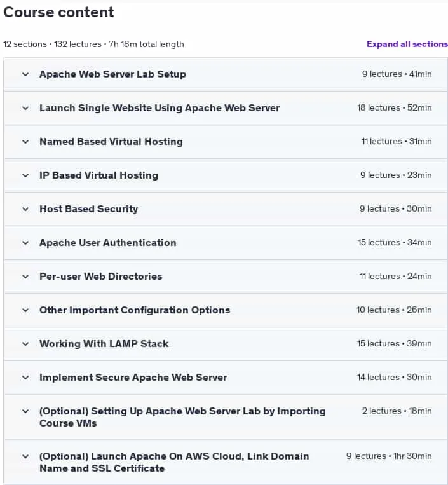Viewport: 448px width, 485px height.
Task: Expand chevron for Launch Single Website section
Action: tap(25, 108)
